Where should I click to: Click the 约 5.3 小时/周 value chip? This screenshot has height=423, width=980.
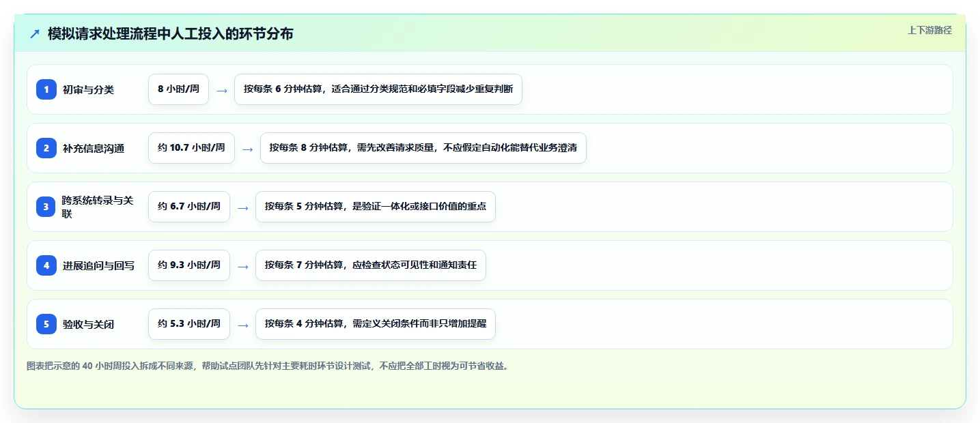(189, 324)
